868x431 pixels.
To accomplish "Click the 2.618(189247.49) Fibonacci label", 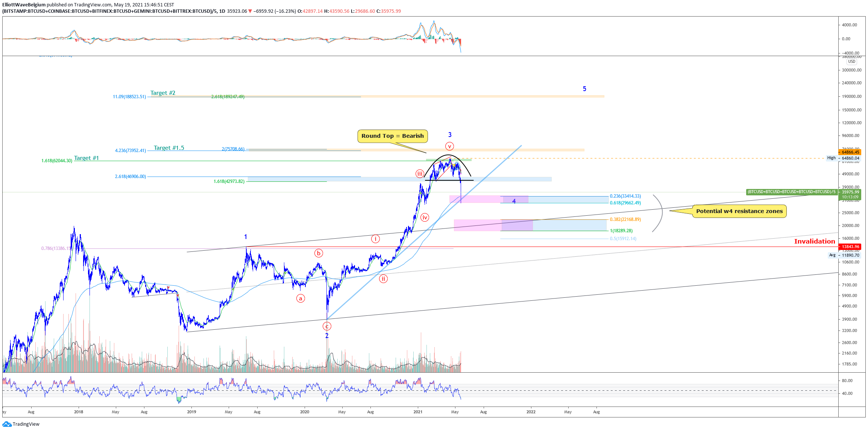I will point(228,97).
